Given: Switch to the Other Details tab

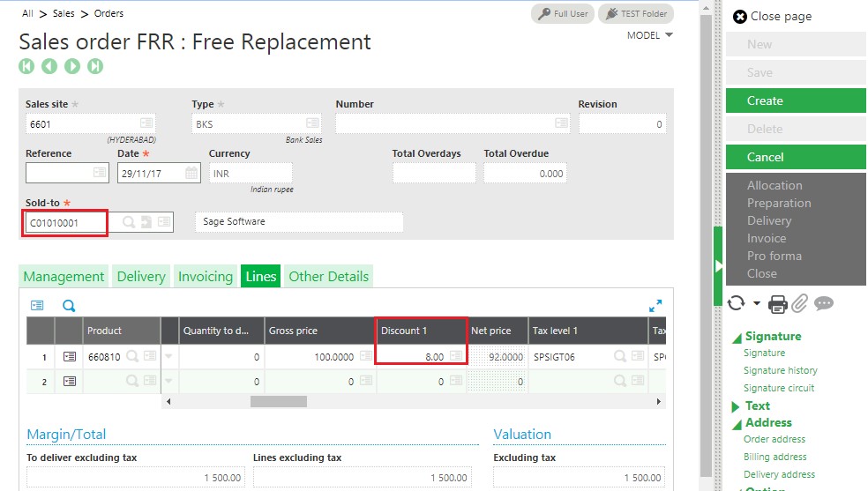Looking at the screenshot, I should 329,277.
